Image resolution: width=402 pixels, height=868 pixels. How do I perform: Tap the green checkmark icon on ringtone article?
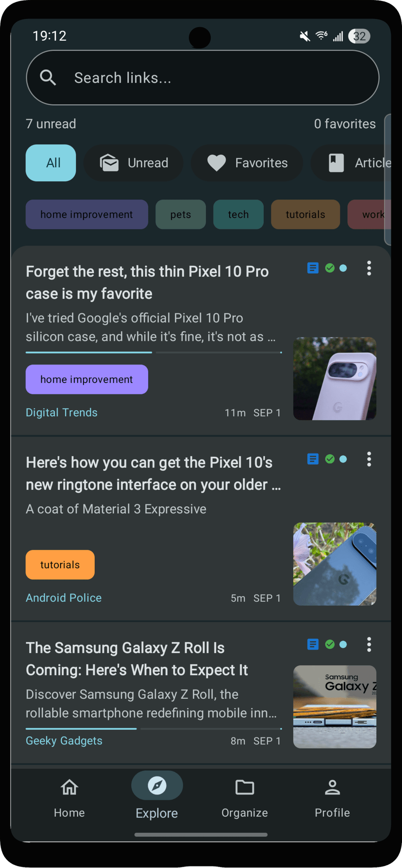tap(330, 459)
